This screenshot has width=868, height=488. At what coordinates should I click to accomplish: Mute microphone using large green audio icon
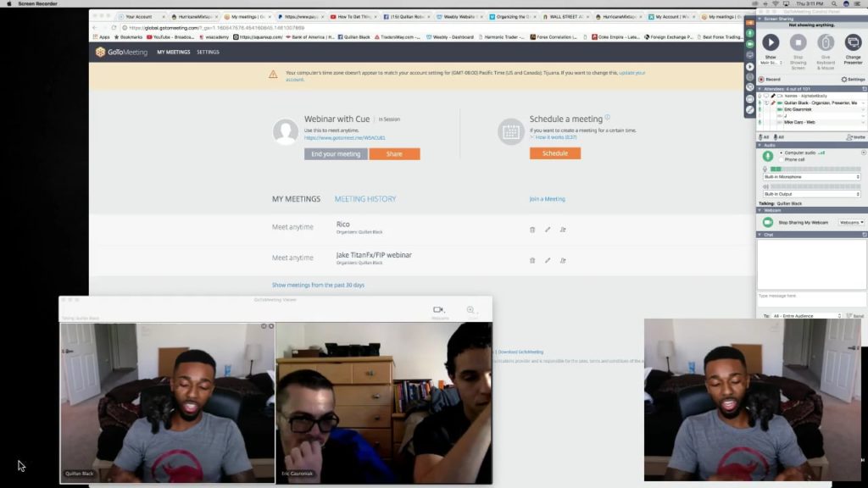[x=768, y=156]
